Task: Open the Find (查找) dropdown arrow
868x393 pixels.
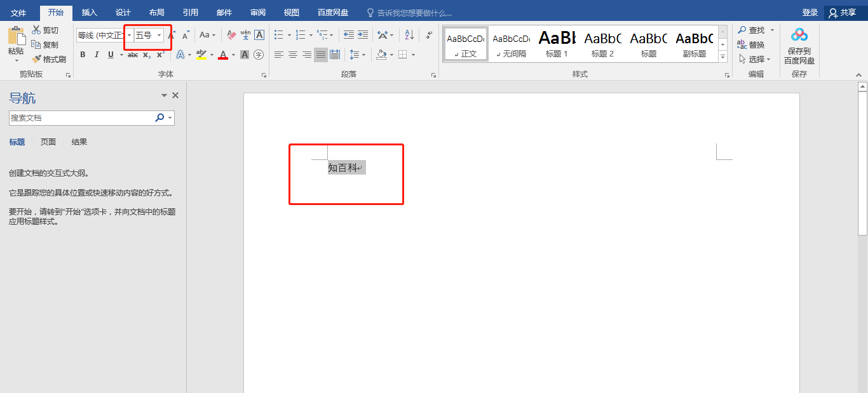Action: tap(772, 30)
